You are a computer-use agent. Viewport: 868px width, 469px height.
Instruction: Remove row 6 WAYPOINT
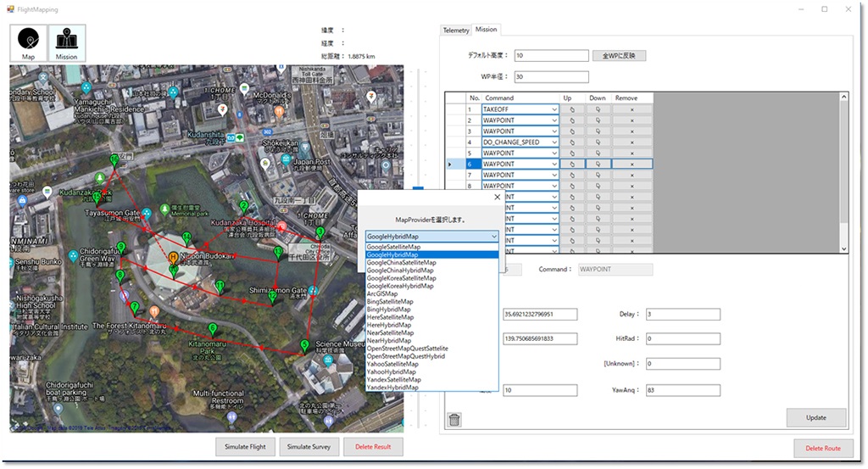[x=632, y=164]
